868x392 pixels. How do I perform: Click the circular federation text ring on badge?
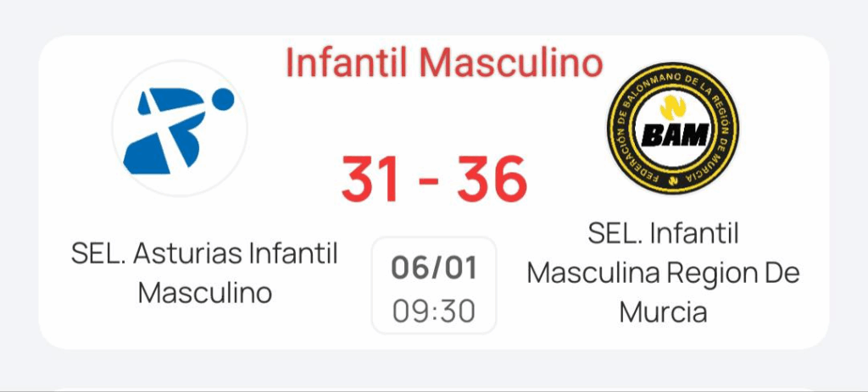point(626,127)
